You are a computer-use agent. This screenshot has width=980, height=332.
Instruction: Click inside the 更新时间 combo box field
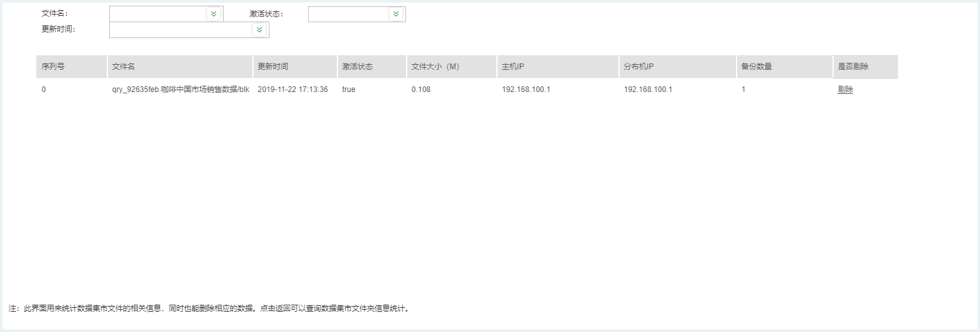tap(180, 30)
